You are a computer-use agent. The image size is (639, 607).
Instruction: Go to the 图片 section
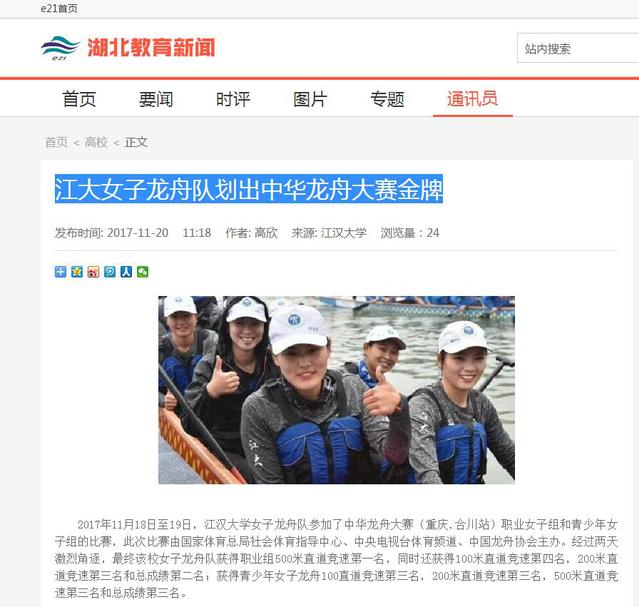[x=310, y=99]
